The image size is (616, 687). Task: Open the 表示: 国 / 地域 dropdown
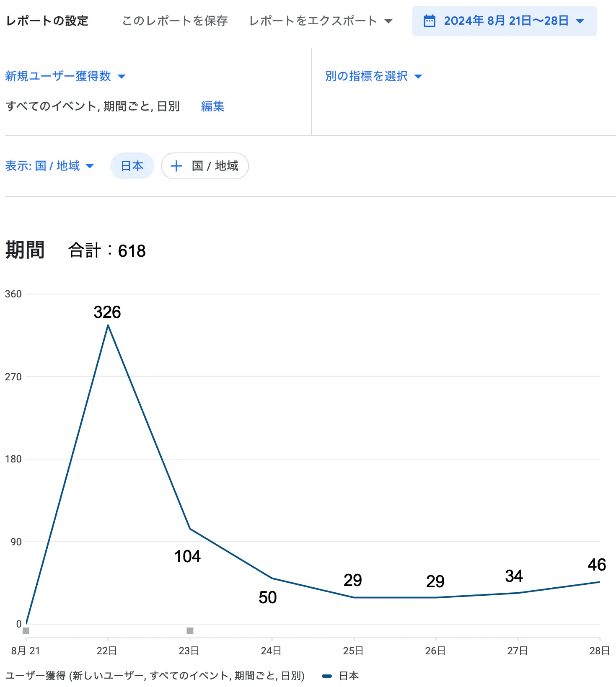coord(49,166)
